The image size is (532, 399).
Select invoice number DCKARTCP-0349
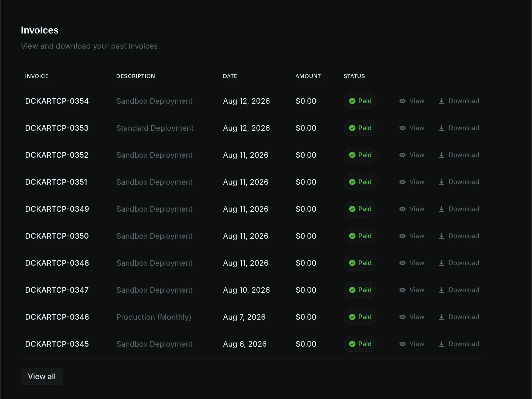pos(57,209)
